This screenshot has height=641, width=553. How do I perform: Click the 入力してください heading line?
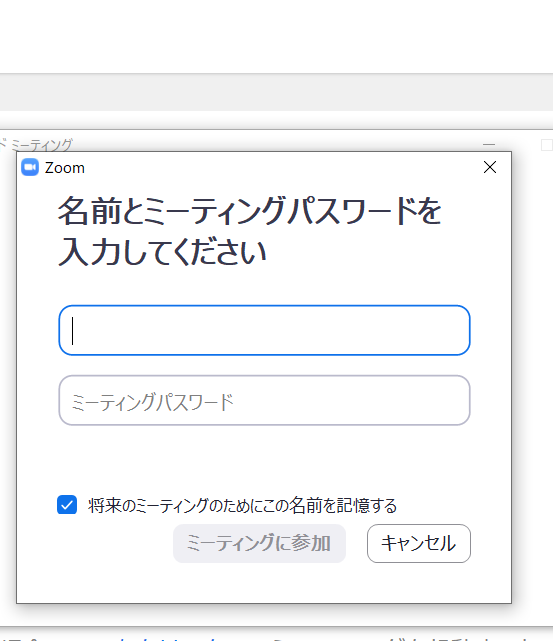(162, 252)
